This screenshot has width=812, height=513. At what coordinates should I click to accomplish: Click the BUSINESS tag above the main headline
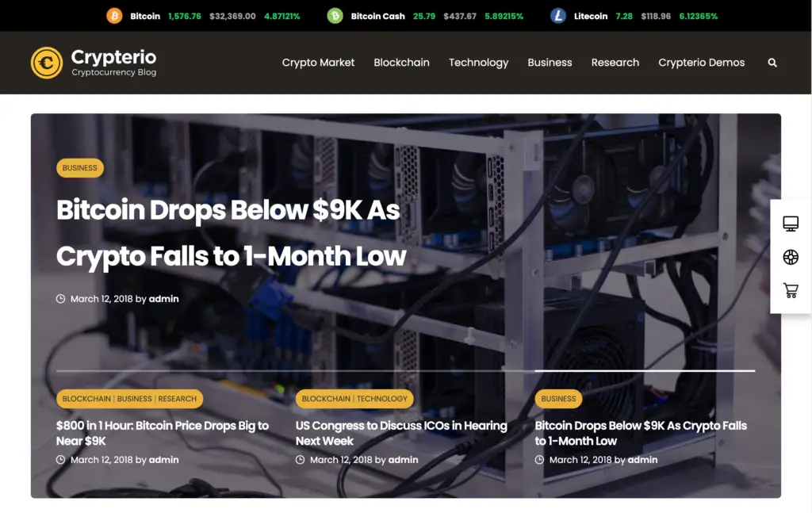[x=80, y=168]
